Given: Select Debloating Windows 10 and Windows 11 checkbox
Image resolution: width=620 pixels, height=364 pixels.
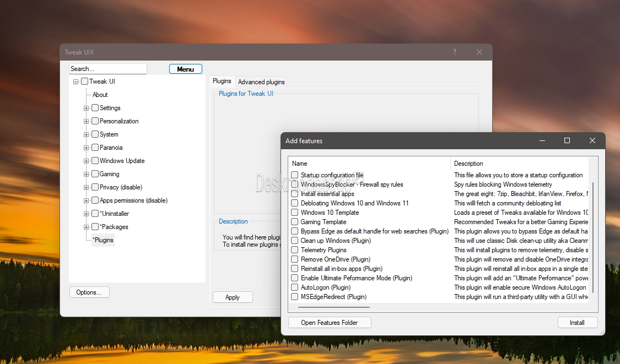Looking at the screenshot, I should [295, 203].
